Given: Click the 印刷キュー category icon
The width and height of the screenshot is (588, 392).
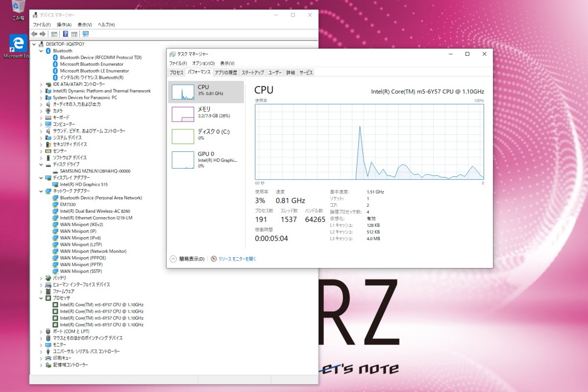Looking at the screenshot, I should (49, 358).
